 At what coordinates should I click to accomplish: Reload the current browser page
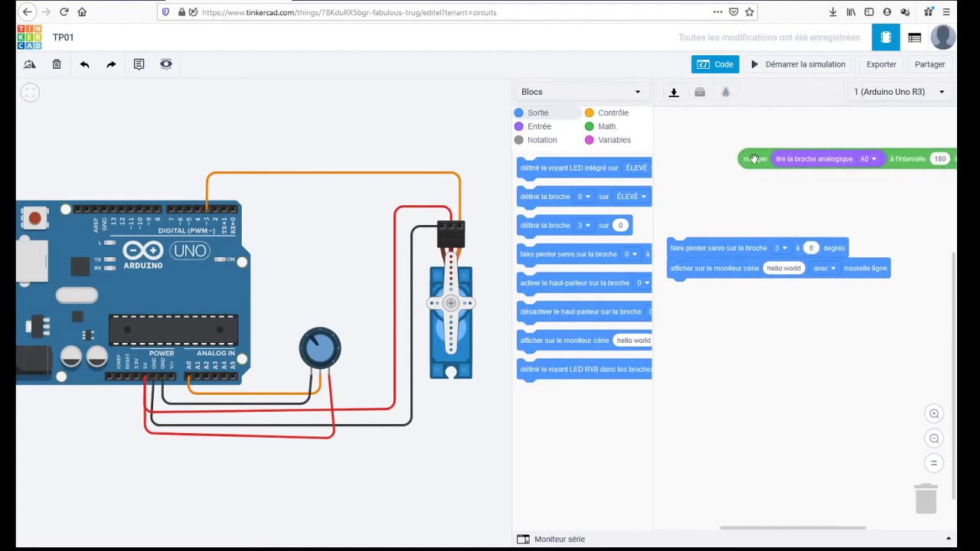64,12
